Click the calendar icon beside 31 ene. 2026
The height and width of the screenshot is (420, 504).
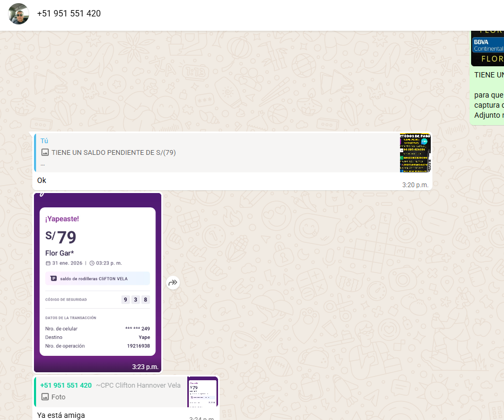pyautogui.click(x=48, y=263)
